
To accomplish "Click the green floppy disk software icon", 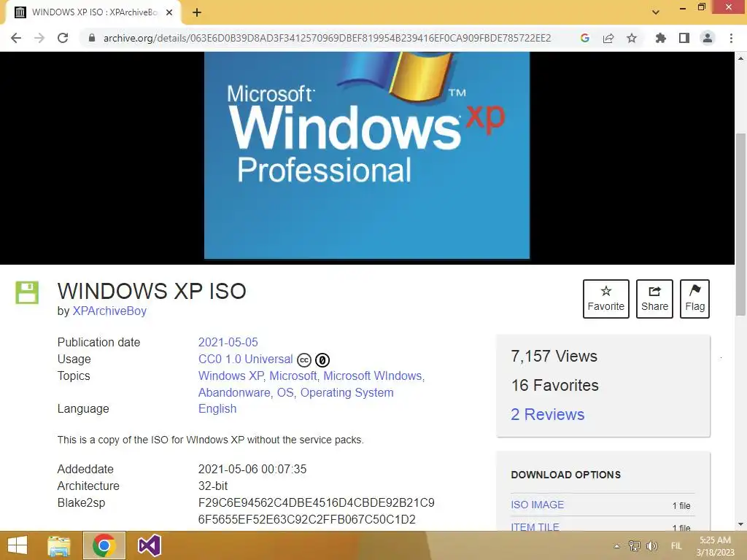I will (27, 292).
